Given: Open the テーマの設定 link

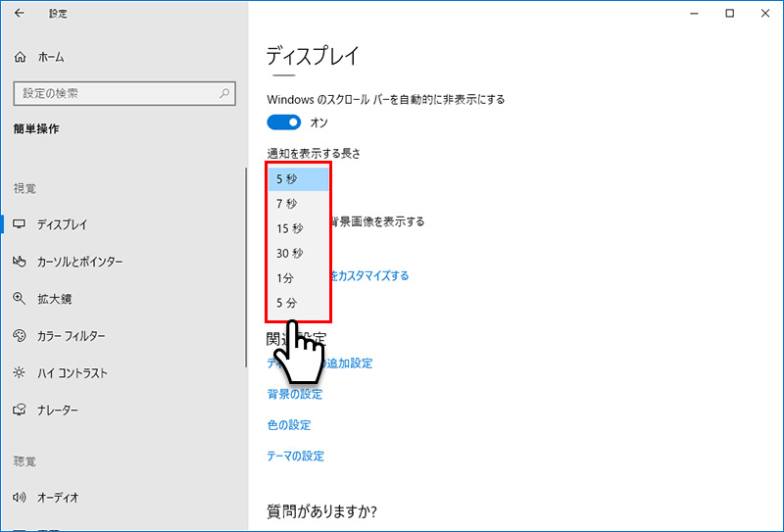Looking at the screenshot, I should pos(295,456).
